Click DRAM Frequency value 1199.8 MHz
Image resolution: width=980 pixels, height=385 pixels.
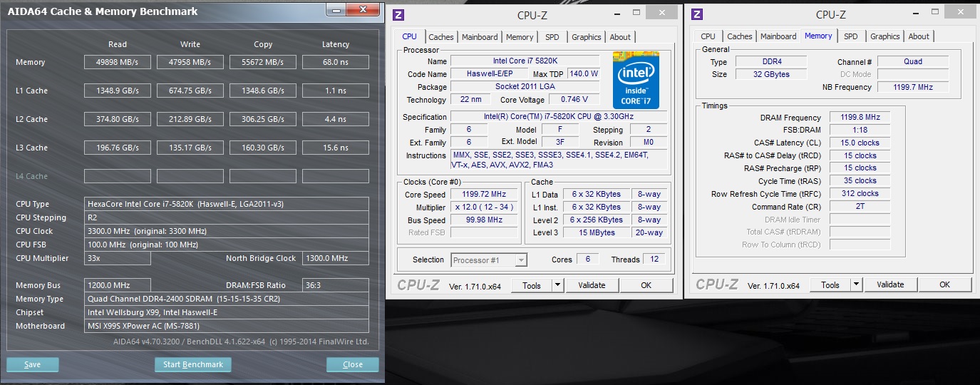(860, 117)
